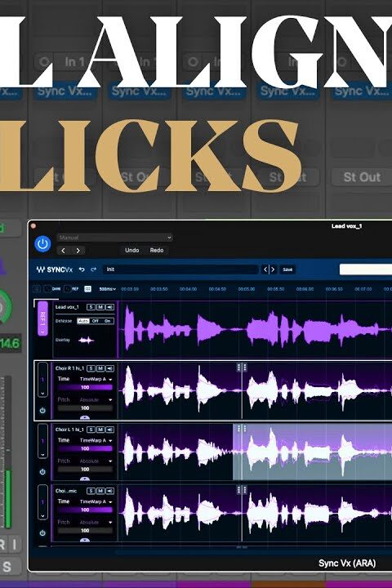
Task: Click the preset compare arrows button
Action: click(x=269, y=269)
